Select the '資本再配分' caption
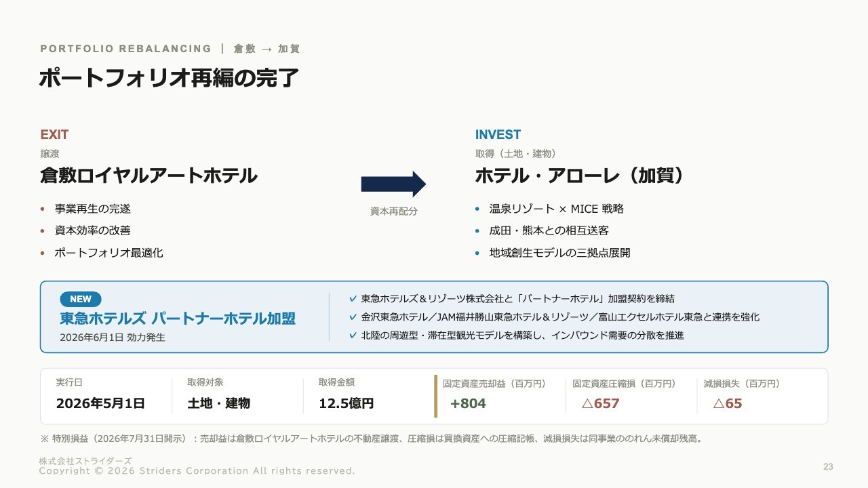 tap(394, 211)
